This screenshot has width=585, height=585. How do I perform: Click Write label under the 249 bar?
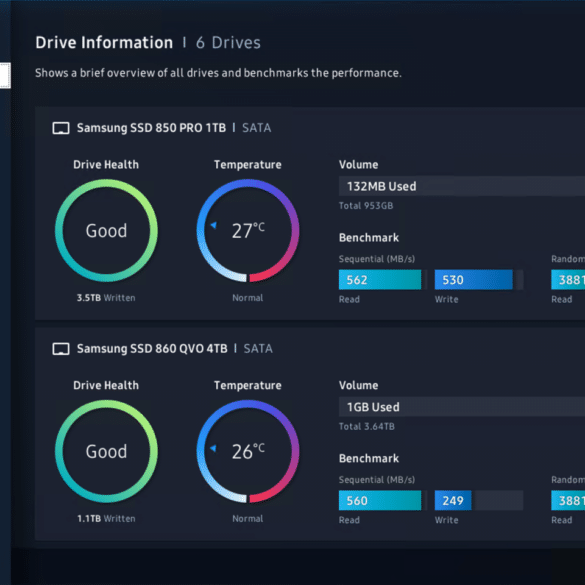447,520
